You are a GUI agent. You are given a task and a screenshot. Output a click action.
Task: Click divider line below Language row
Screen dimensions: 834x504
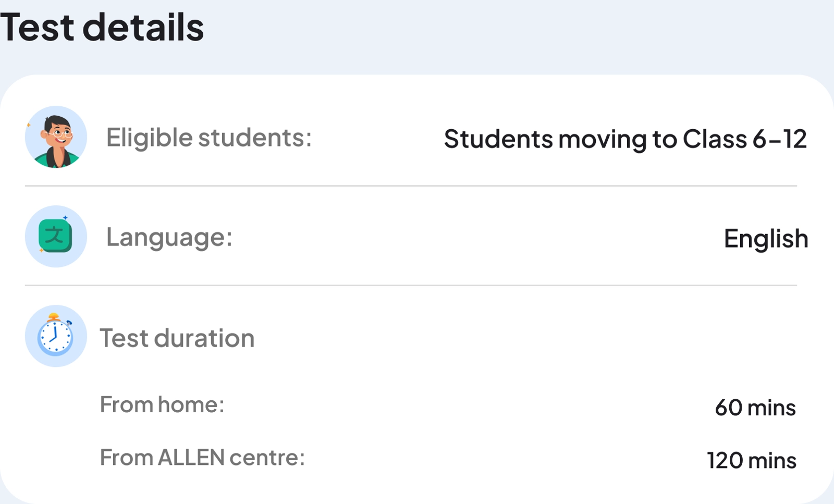click(411, 285)
